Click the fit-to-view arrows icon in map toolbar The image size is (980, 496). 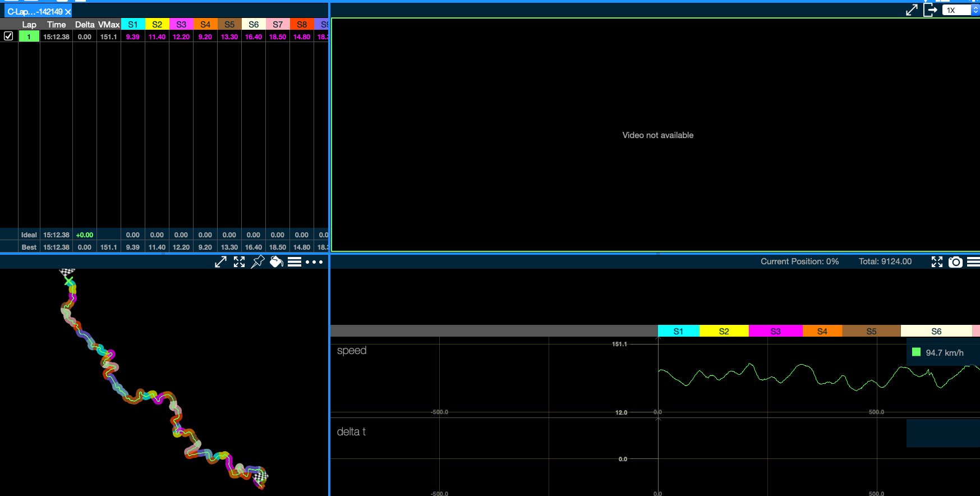pos(240,262)
